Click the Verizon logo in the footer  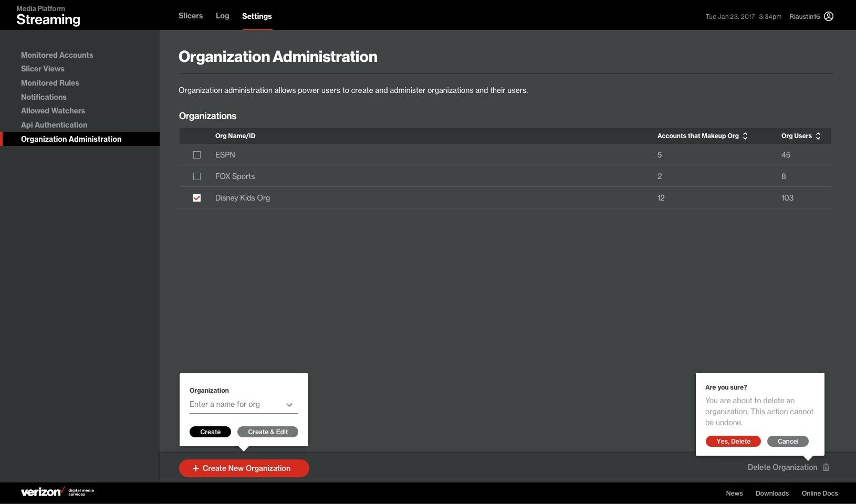coord(57,492)
